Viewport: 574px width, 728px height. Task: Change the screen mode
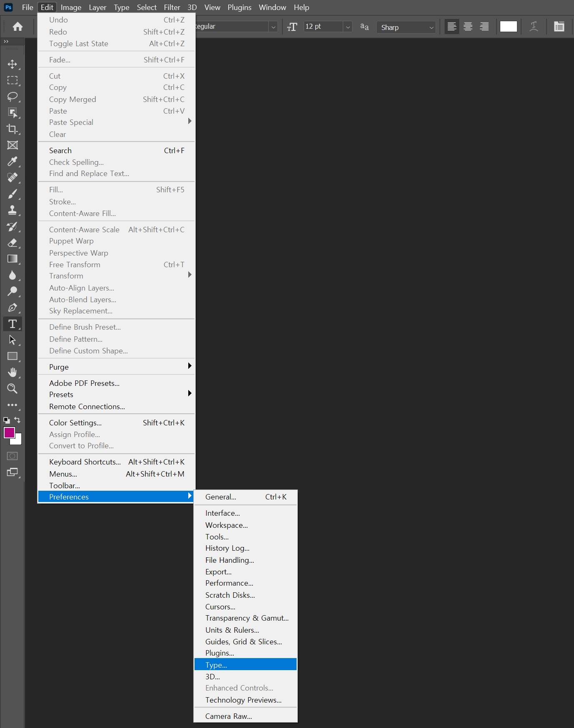(x=12, y=472)
